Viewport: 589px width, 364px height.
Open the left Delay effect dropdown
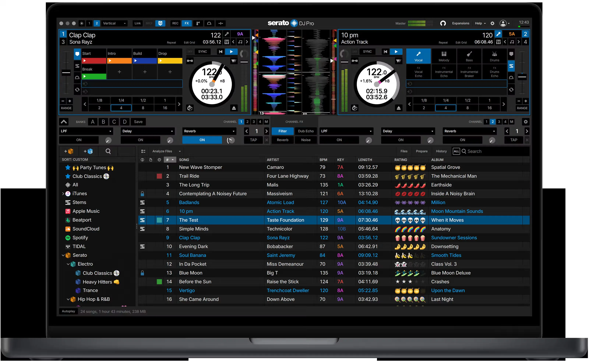pos(148,131)
